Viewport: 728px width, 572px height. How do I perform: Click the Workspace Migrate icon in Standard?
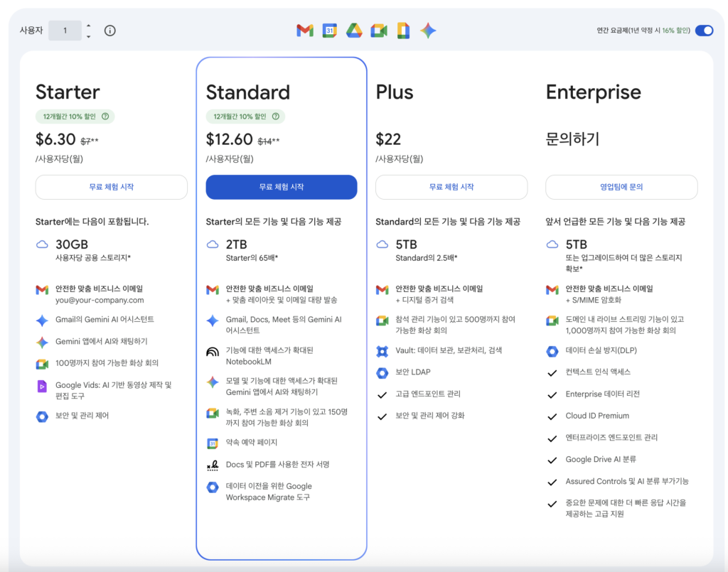213,487
